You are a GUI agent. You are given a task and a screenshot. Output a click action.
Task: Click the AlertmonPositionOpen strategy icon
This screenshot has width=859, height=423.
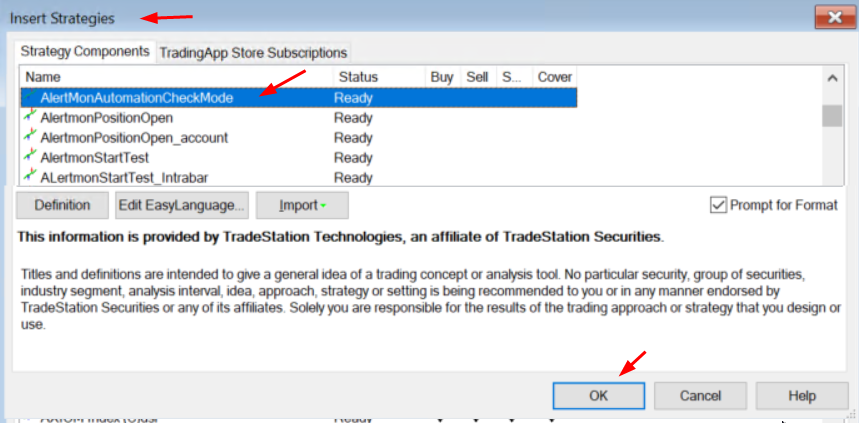click(30, 117)
